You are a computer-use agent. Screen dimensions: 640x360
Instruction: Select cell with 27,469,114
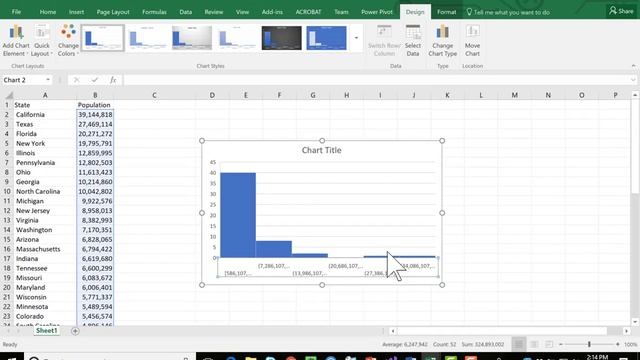tap(95, 124)
